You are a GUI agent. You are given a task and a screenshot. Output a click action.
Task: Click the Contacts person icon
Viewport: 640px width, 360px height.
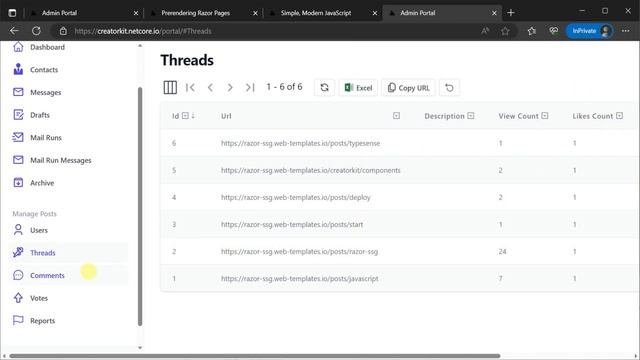(18, 69)
